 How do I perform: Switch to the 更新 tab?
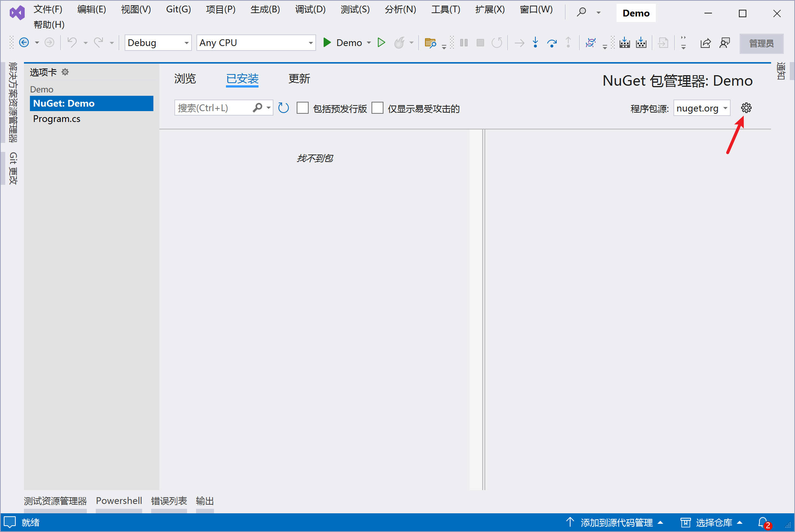(x=299, y=79)
